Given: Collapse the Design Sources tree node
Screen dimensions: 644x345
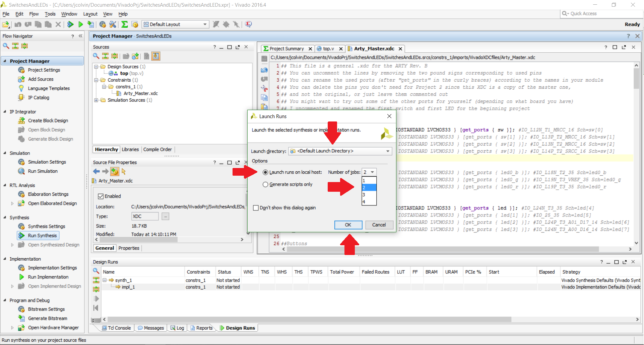Looking at the screenshot, I should (x=96, y=67).
